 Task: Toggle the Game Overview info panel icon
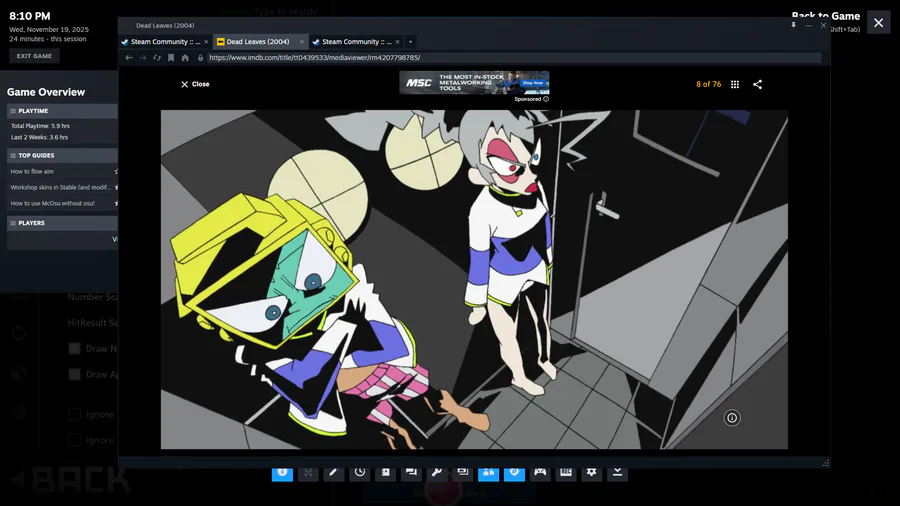(x=282, y=472)
